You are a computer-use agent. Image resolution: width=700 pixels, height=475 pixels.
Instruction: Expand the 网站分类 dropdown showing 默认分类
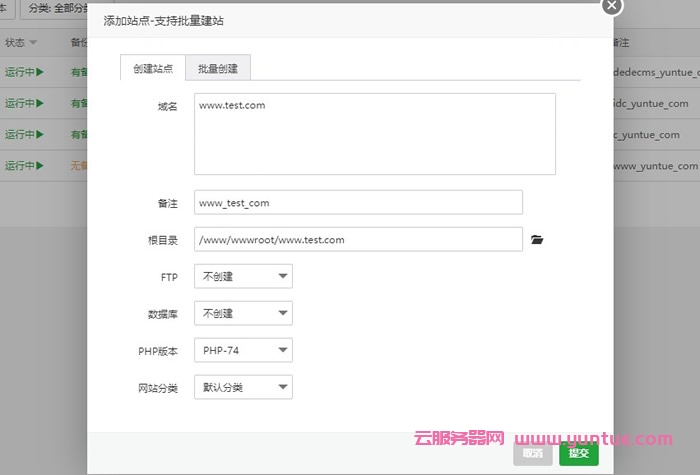243,387
